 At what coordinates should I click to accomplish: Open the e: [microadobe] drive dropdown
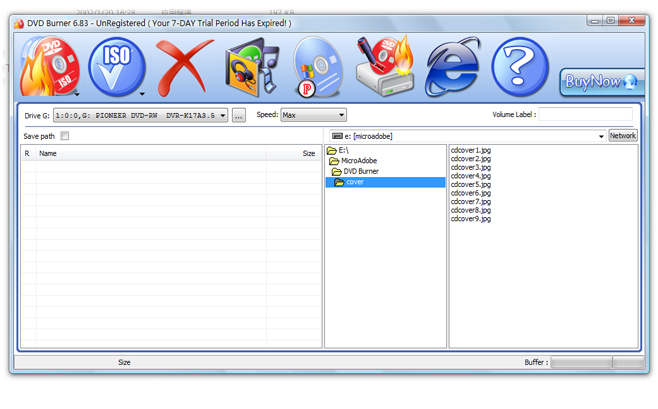coord(467,136)
